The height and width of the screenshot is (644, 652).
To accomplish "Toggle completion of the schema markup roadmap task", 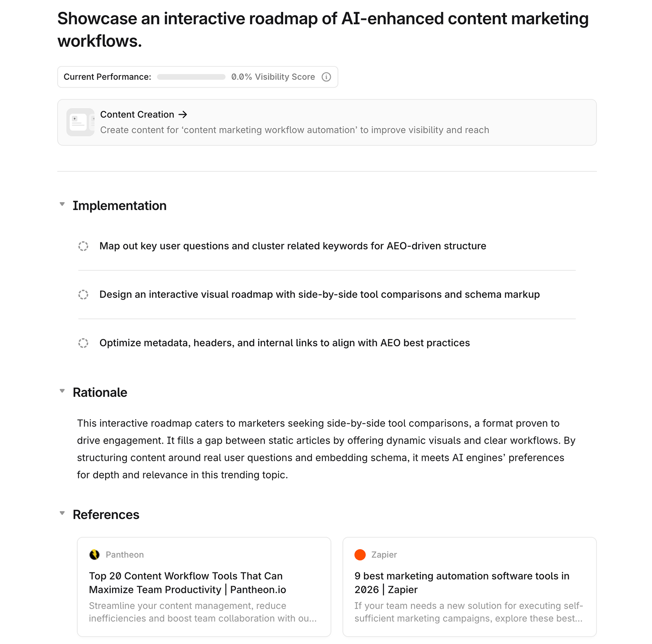I will tap(84, 295).
